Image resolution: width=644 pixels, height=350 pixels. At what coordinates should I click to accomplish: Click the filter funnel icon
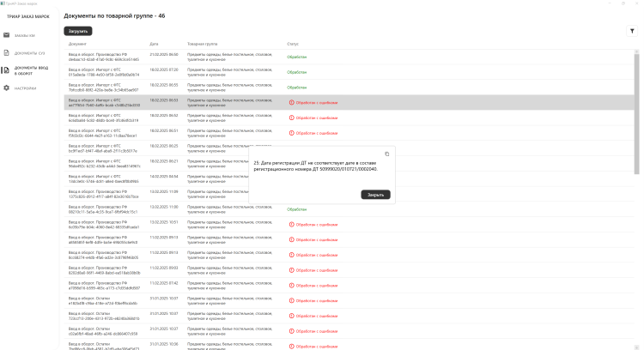pos(632,31)
